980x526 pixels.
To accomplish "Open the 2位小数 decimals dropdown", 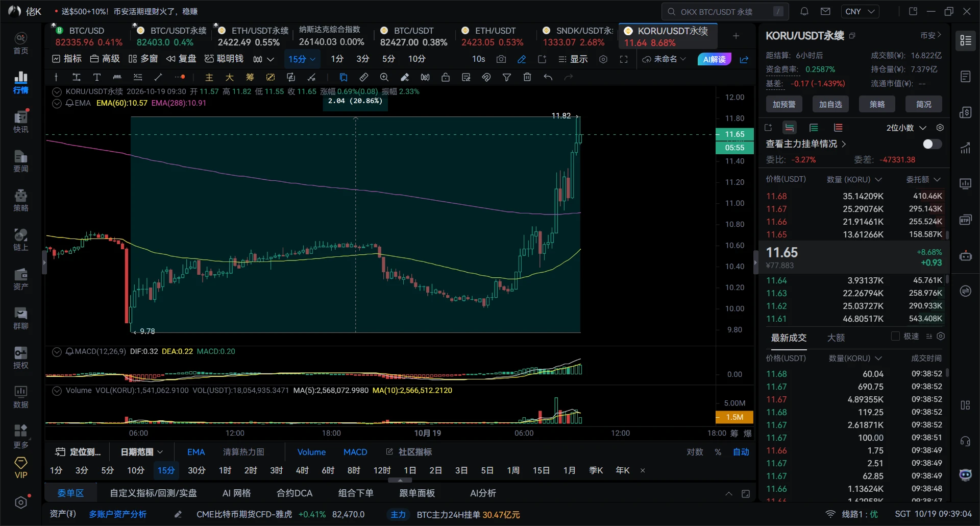I will coord(906,128).
